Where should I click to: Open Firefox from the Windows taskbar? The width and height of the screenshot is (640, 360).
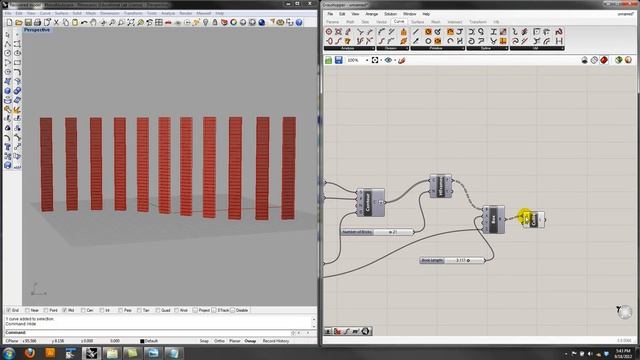(29, 353)
